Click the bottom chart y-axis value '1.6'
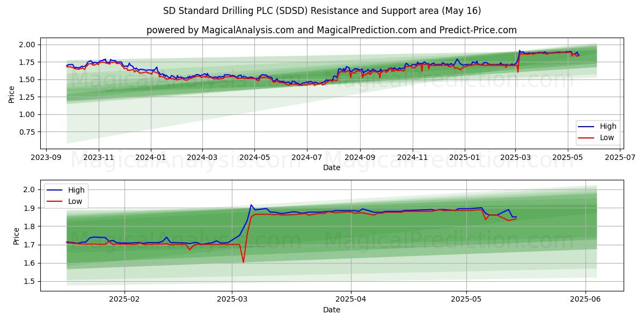 pyautogui.click(x=30, y=263)
